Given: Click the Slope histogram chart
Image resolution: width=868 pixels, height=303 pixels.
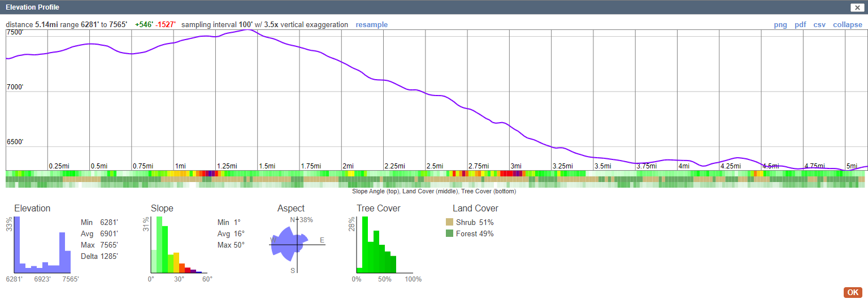Looking at the screenshot, I should 179,245.
